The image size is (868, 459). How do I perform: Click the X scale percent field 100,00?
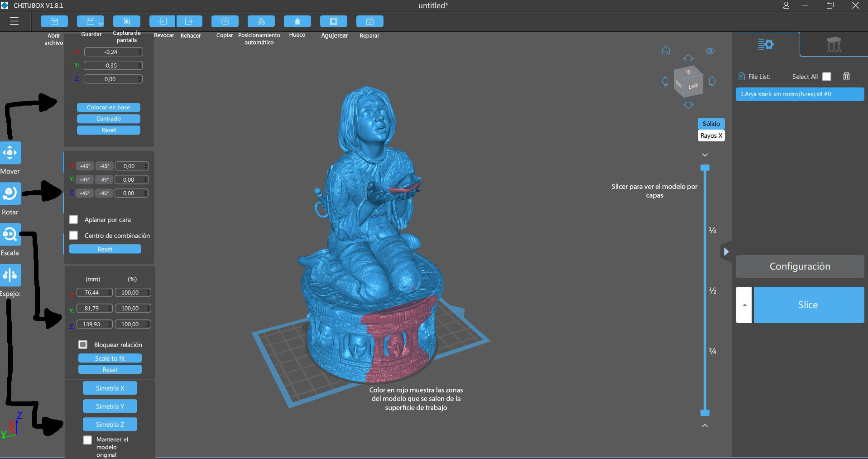coord(133,293)
